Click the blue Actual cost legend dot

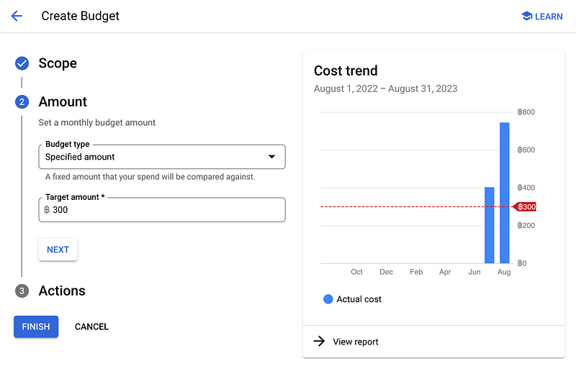[x=328, y=299]
